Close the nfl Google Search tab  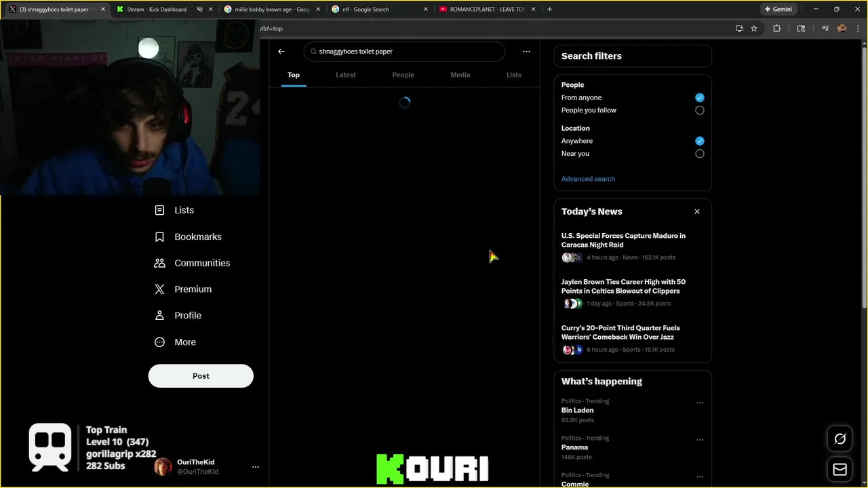pyautogui.click(x=426, y=9)
